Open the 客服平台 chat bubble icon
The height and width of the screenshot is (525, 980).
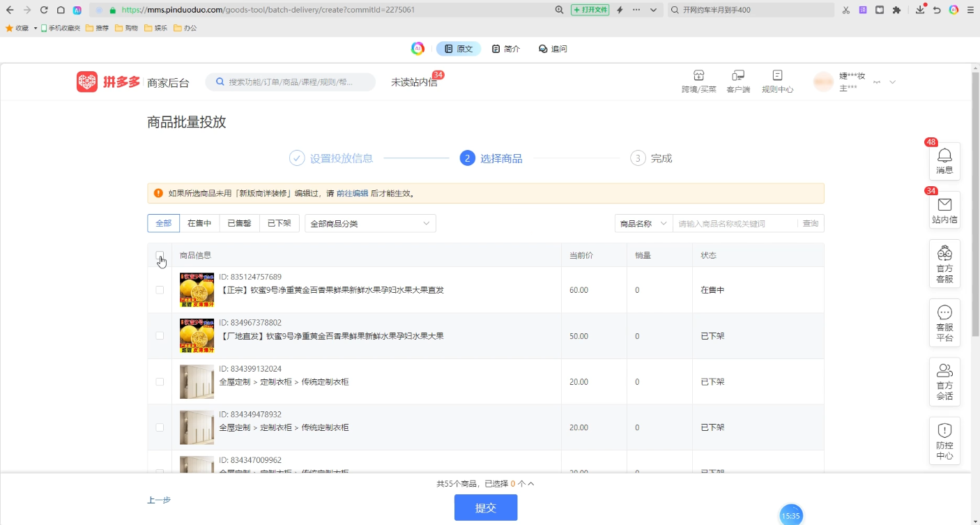click(x=944, y=313)
